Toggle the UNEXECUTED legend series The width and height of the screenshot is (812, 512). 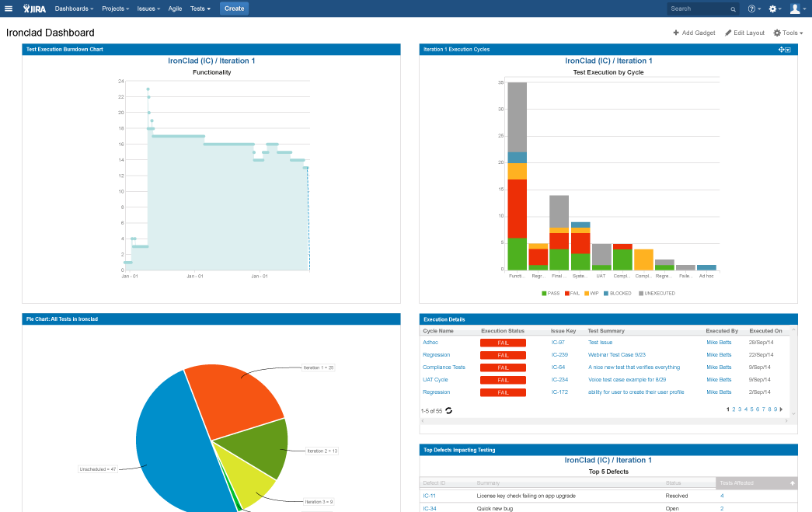657,294
